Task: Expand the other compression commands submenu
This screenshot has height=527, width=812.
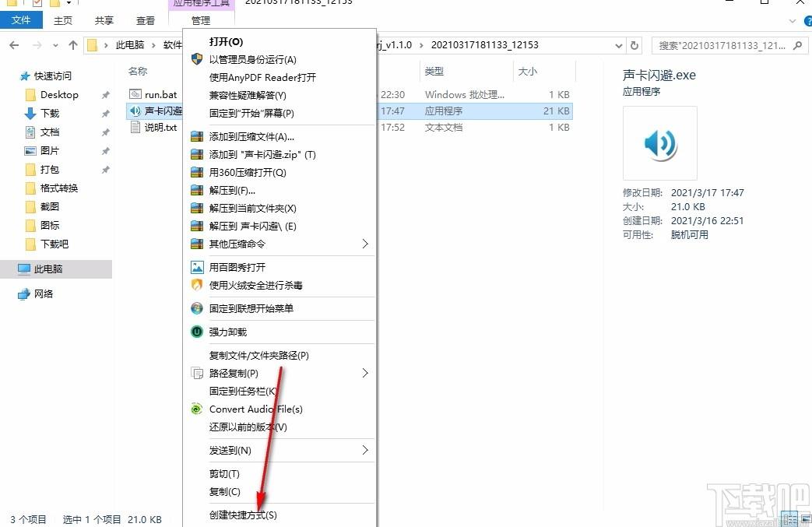Action: coord(365,244)
